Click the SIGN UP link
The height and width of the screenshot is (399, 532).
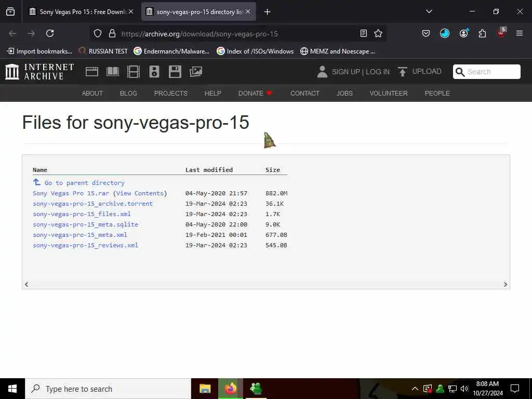click(x=345, y=72)
